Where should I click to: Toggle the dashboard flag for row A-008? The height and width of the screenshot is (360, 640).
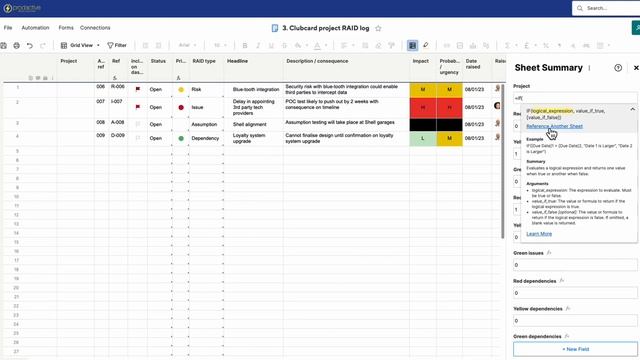coord(138,124)
